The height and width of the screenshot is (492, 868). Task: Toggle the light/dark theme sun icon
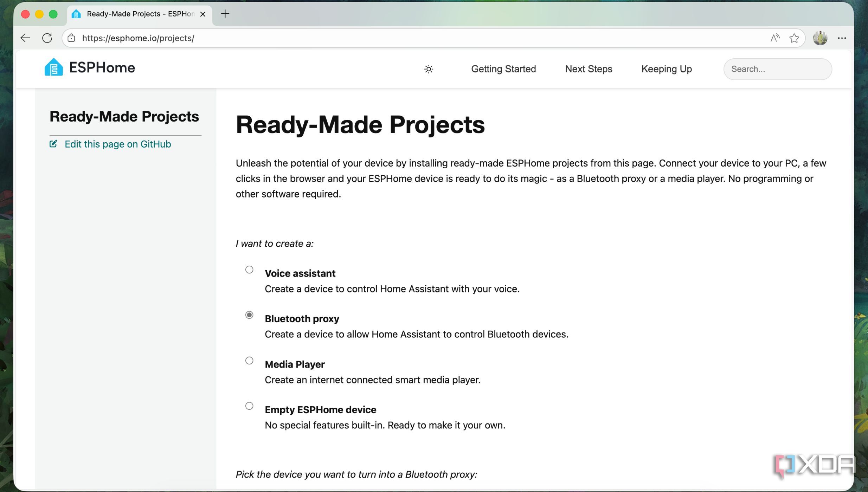pos(429,69)
